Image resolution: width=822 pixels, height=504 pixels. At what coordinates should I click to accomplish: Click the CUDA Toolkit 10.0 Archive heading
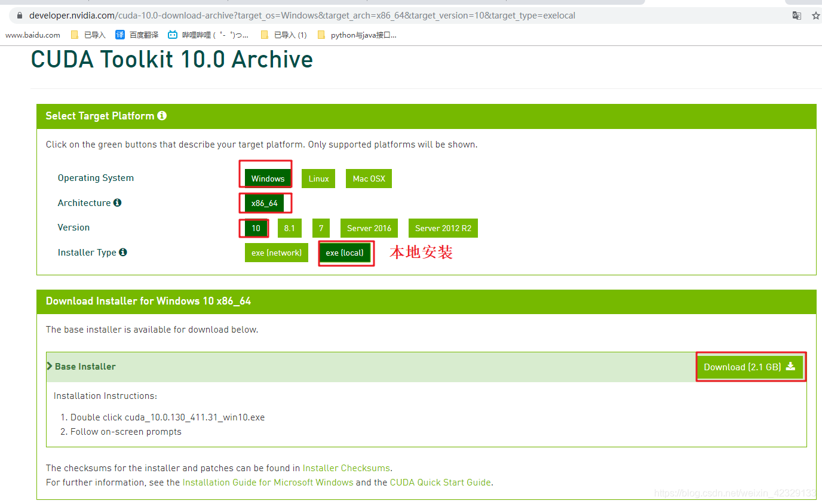pos(172,60)
